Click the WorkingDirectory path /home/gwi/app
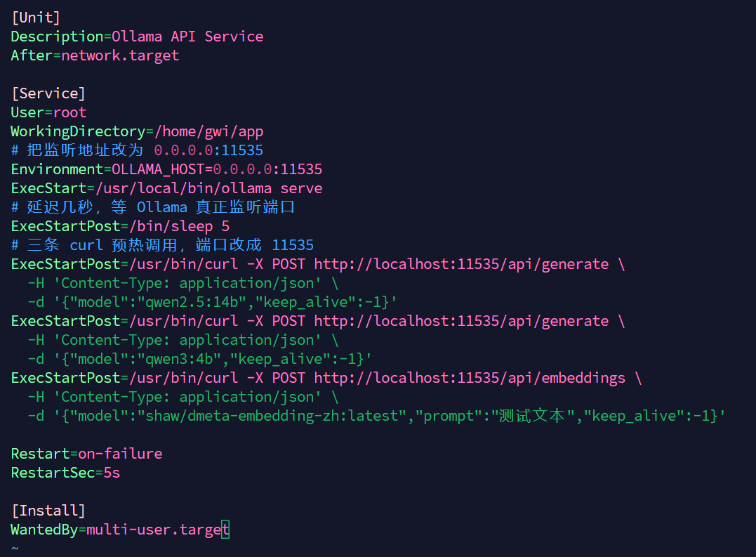The image size is (756, 557). [208, 131]
